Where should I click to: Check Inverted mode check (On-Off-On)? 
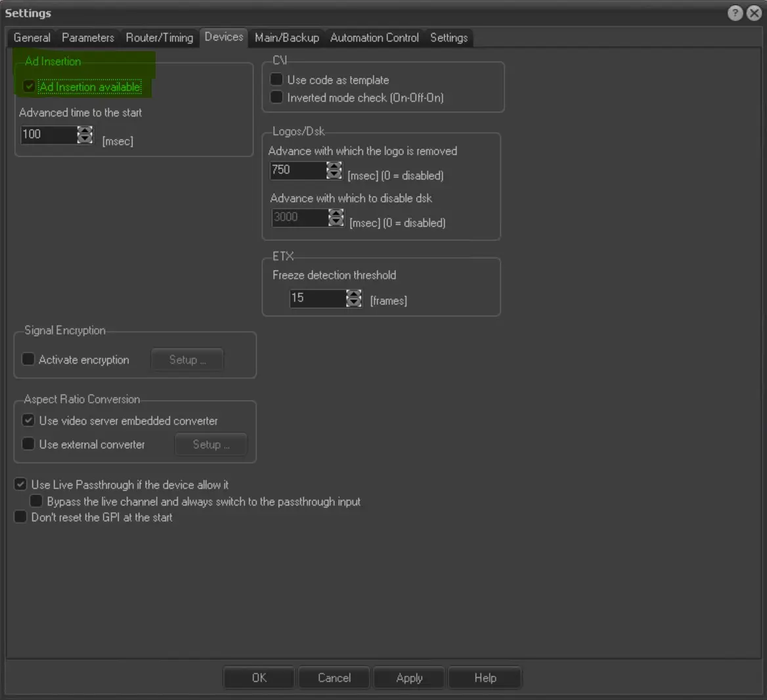(x=277, y=97)
